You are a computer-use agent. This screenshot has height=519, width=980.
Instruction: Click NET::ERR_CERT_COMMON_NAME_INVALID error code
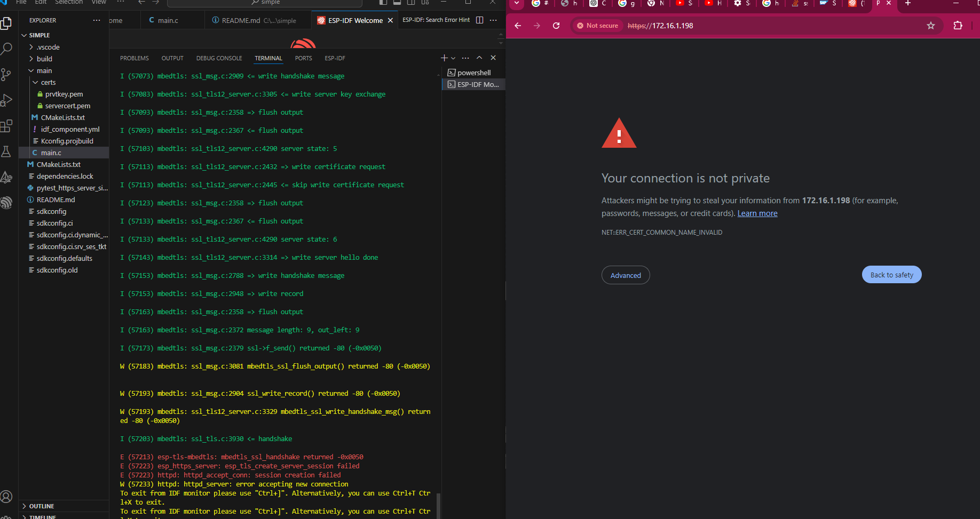[x=661, y=233]
